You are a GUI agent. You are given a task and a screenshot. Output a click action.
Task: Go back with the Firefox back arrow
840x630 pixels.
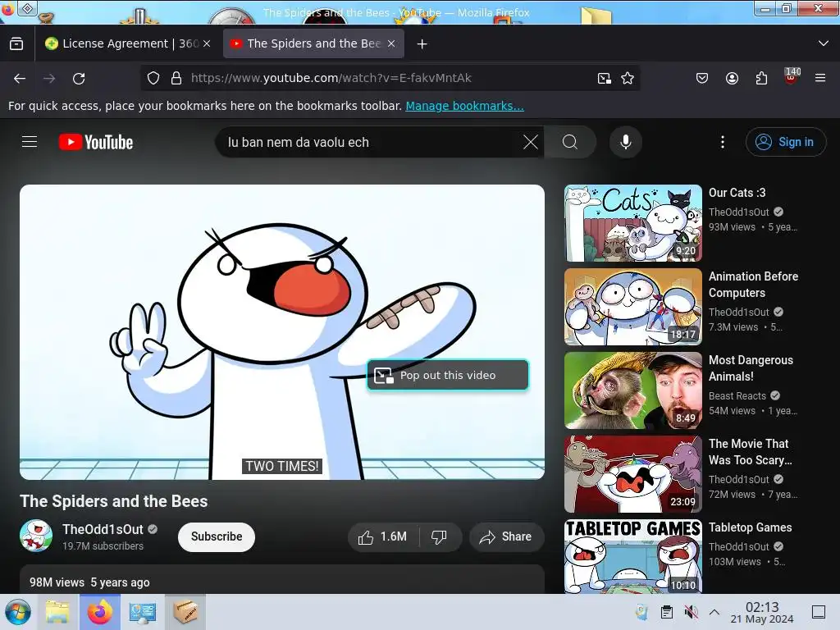coord(20,79)
